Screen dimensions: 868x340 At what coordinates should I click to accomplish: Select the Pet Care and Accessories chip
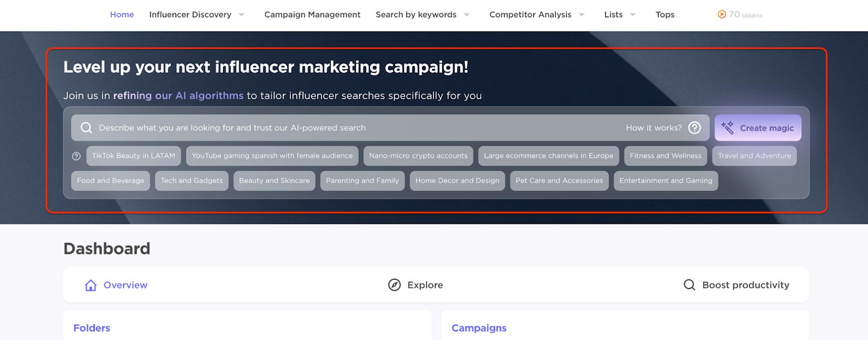(559, 181)
